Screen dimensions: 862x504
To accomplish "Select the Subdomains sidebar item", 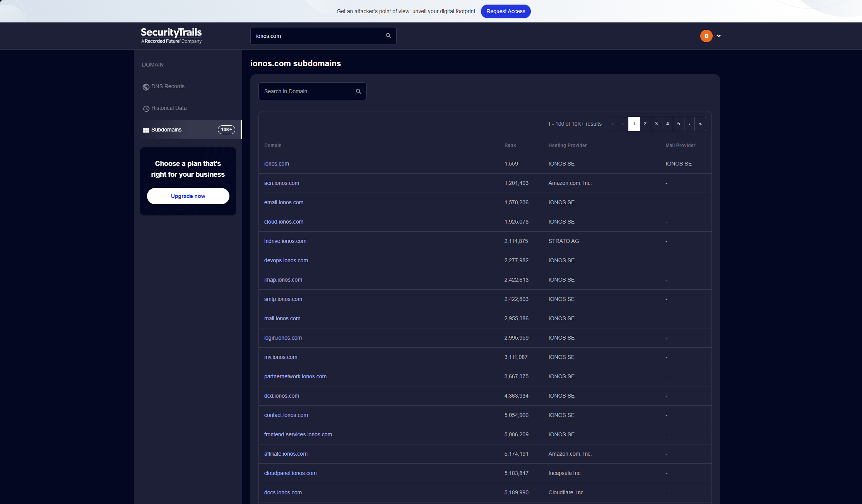I will [188, 130].
